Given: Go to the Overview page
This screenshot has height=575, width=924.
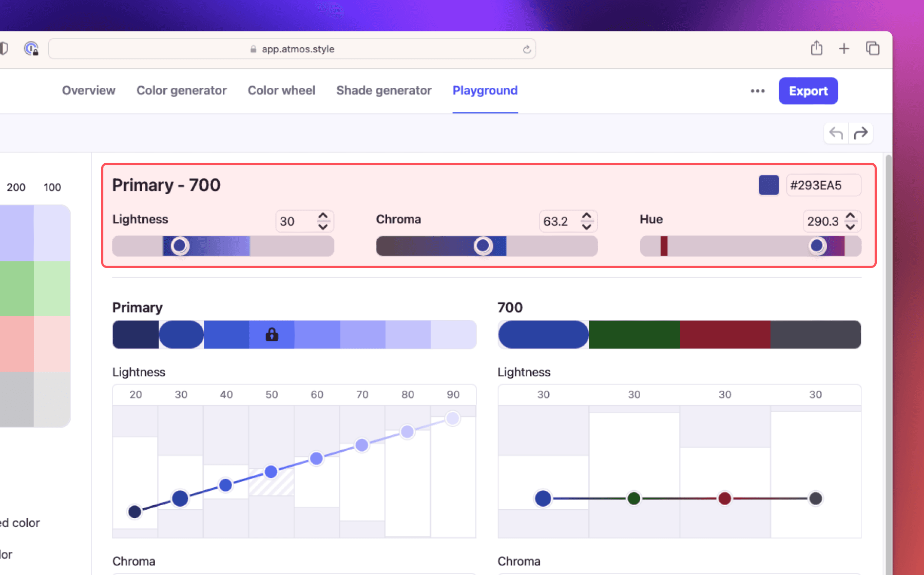Looking at the screenshot, I should (x=88, y=90).
